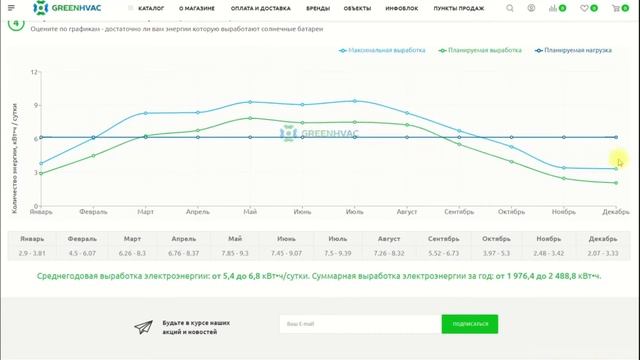Click Сентябрь label on chart x-axis

click(x=459, y=212)
